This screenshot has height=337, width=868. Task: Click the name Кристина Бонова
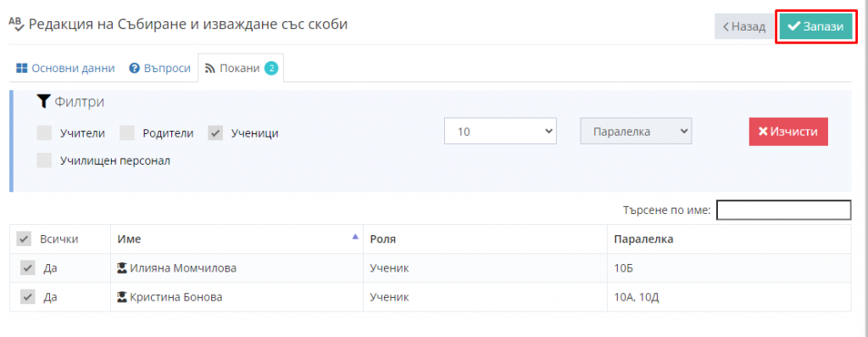176,297
